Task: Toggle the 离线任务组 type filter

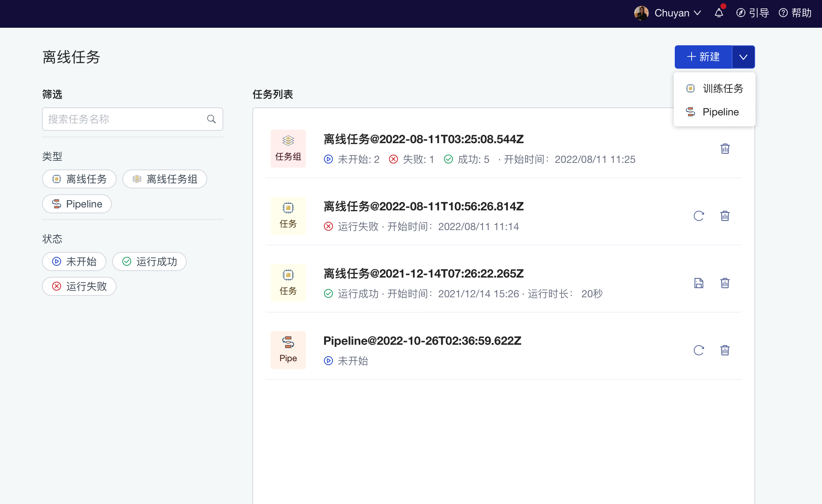Action: 165,179
